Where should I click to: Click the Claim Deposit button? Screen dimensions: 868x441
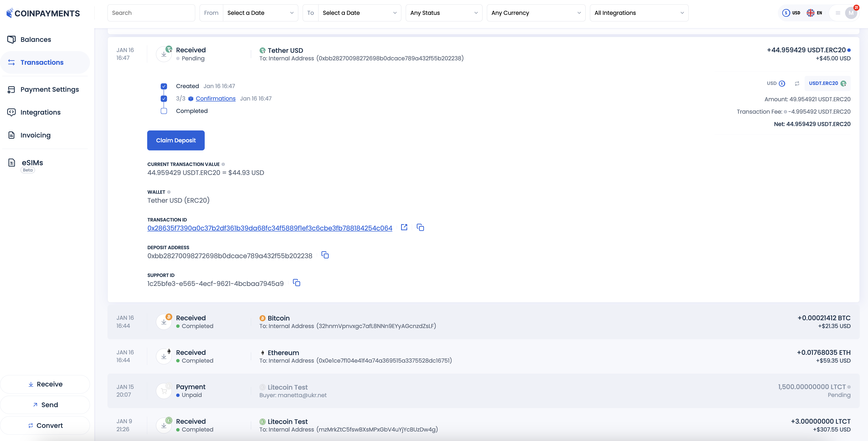point(175,140)
